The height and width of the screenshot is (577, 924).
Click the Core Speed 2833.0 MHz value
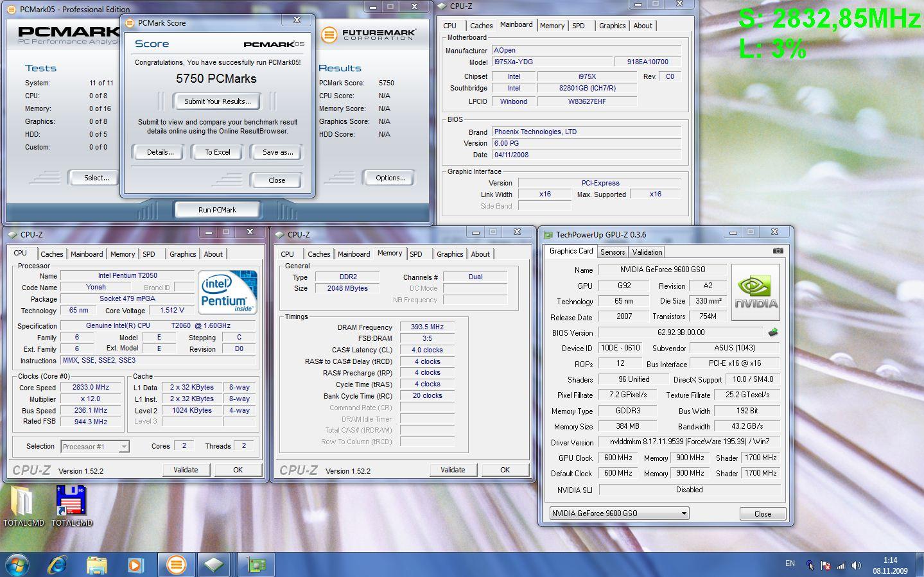[91, 388]
